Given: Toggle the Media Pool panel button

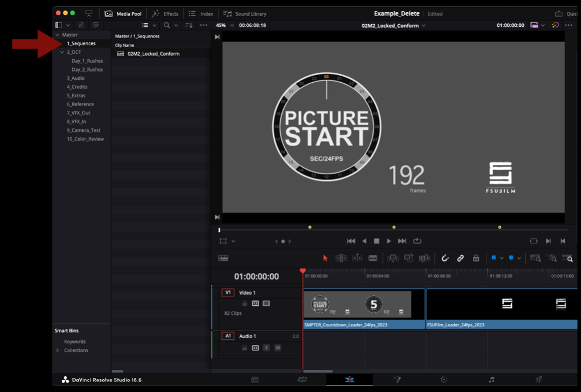Looking at the screenshot, I should [123, 13].
